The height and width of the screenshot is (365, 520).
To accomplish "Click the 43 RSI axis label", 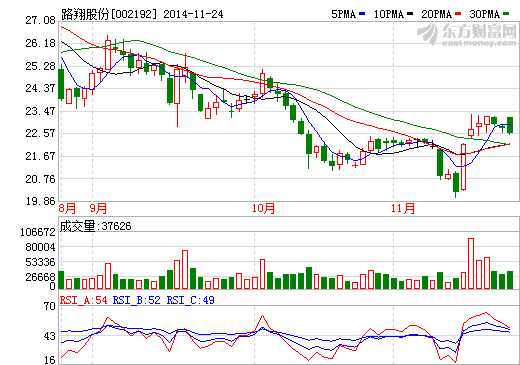I will (x=50, y=336).
